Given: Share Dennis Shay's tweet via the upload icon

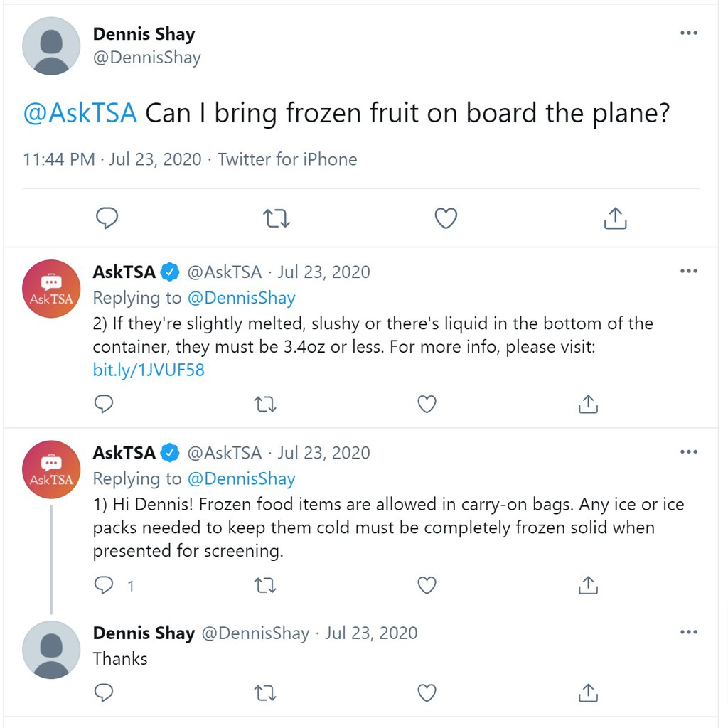Looking at the screenshot, I should click(614, 218).
